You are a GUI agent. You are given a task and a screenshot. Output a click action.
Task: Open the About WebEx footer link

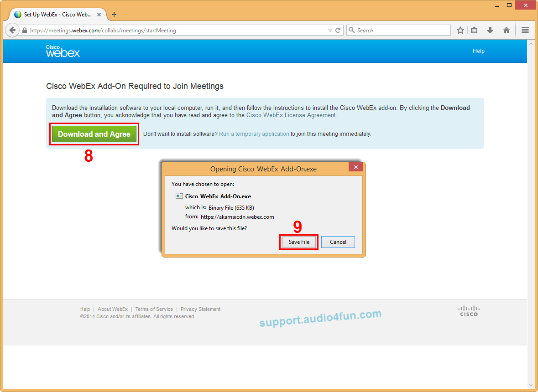coord(113,309)
